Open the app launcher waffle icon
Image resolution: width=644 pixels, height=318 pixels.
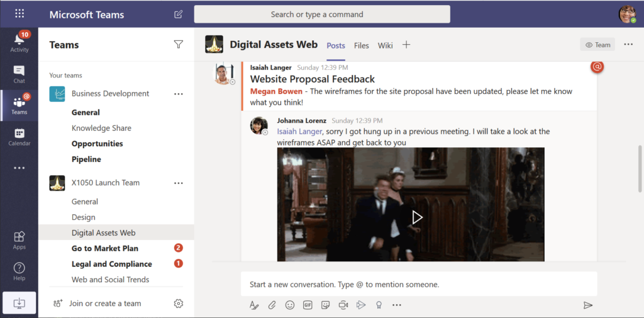coord(19,14)
